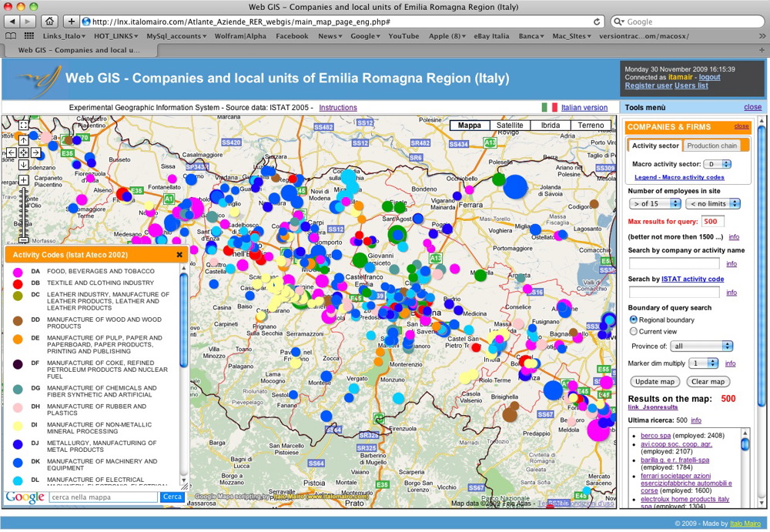Switch map to Satellite view

[x=510, y=125]
